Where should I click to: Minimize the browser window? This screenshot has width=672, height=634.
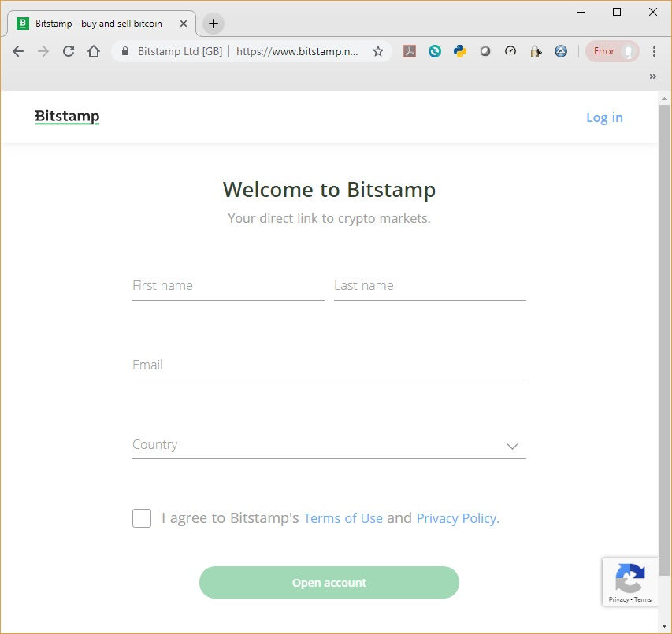pos(581,12)
